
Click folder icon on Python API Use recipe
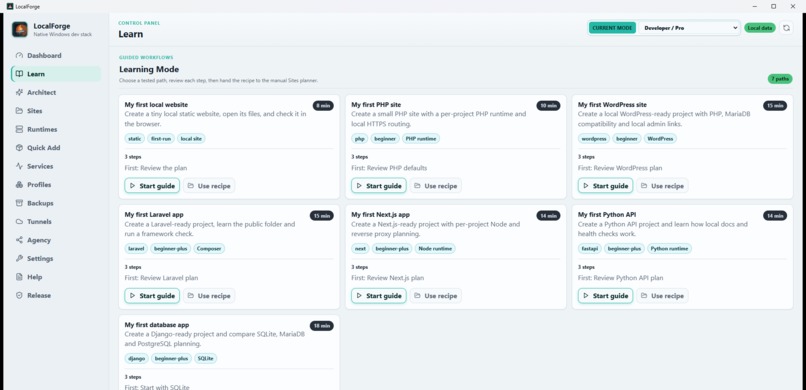644,295
